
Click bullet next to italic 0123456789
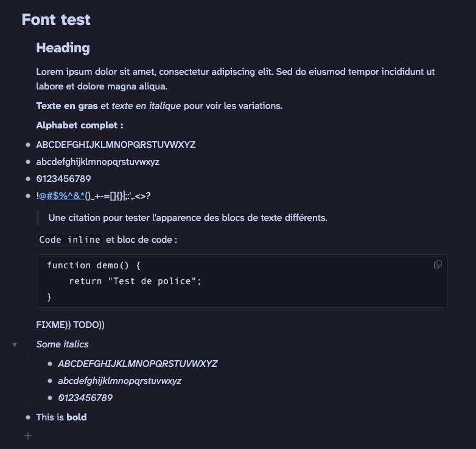pyautogui.click(x=50, y=398)
